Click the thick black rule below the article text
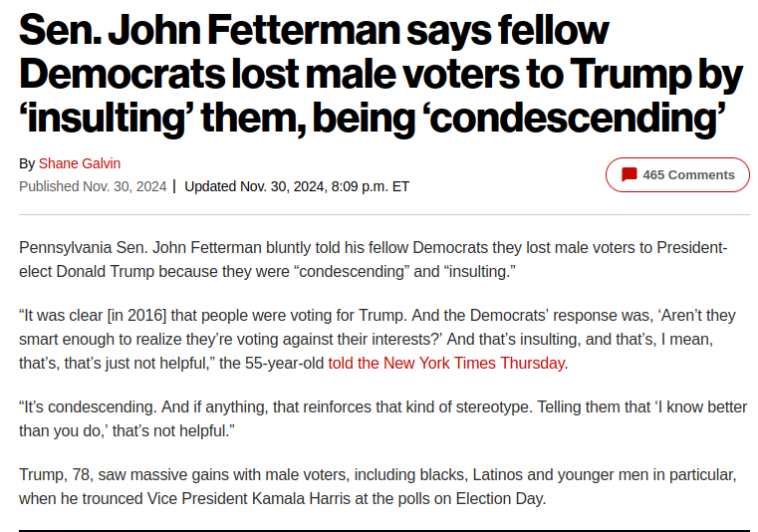 coord(384,531)
